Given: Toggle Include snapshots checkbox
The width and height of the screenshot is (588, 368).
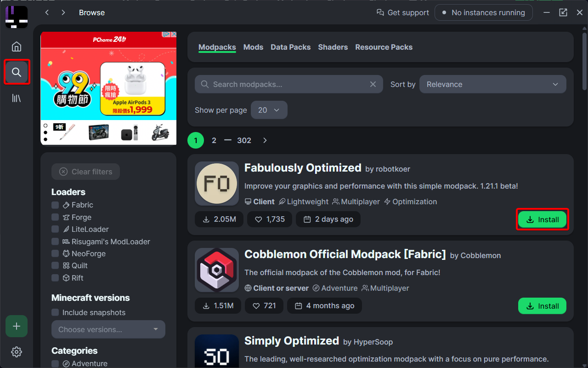Looking at the screenshot, I should pos(55,313).
